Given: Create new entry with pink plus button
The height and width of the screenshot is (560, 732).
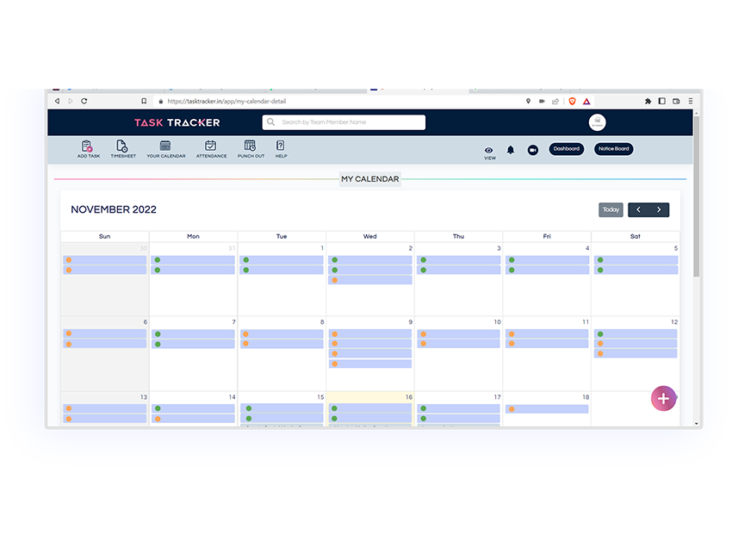Looking at the screenshot, I should click(663, 398).
